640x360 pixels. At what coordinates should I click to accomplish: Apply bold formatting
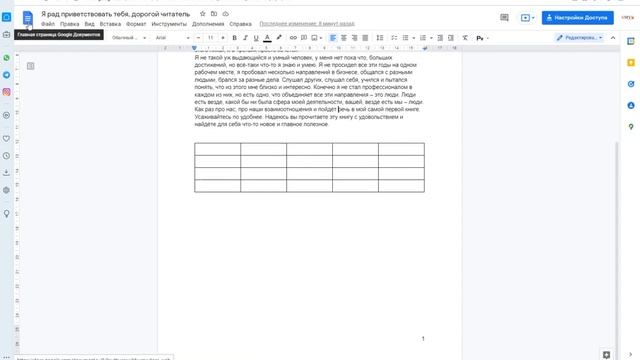click(x=234, y=38)
